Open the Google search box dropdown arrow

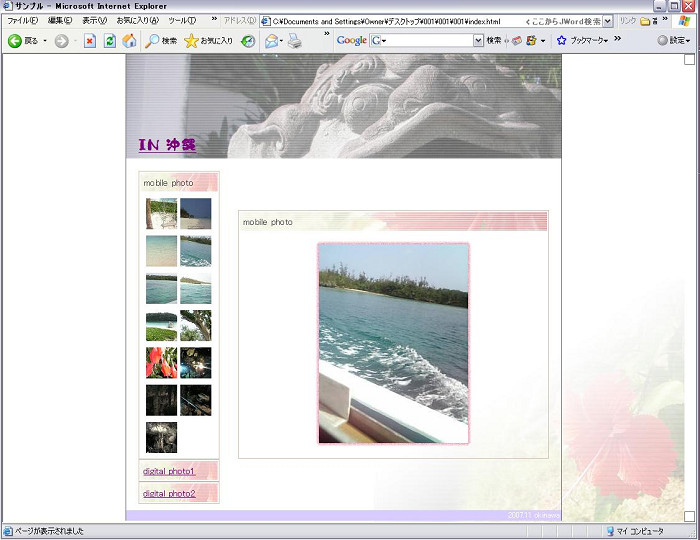[x=479, y=41]
